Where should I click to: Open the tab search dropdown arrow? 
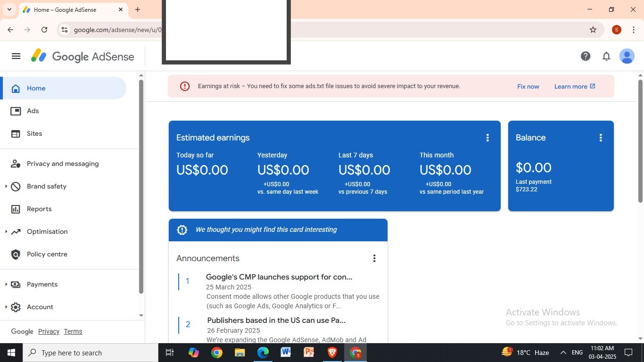(9, 9)
